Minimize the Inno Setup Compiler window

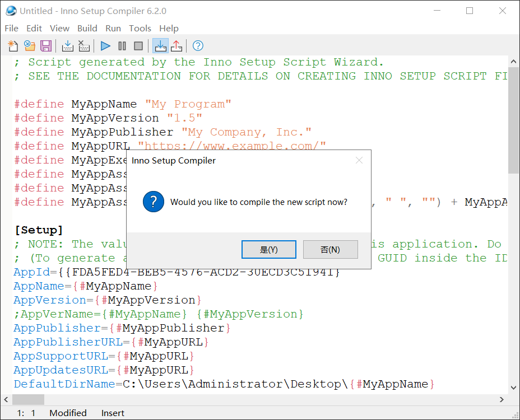click(437, 11)
